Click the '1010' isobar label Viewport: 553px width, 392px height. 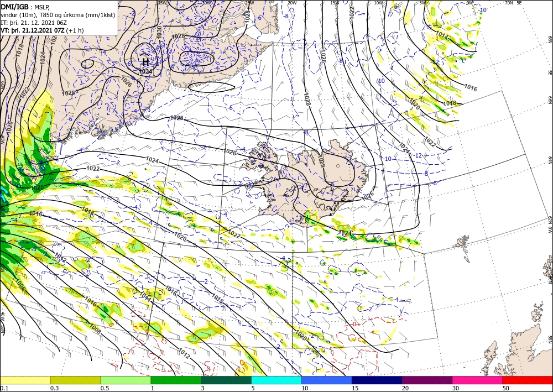pos(90,301)
